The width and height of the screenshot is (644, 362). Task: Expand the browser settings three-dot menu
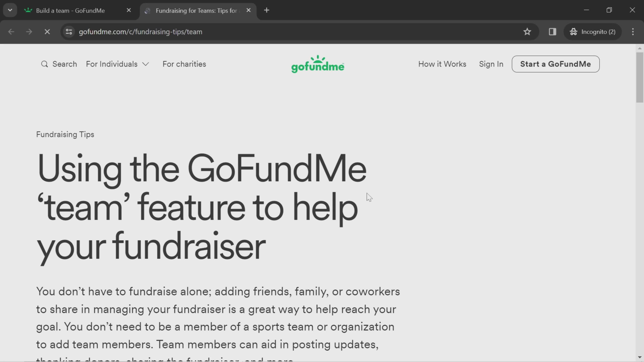click(x=632, y=31)
